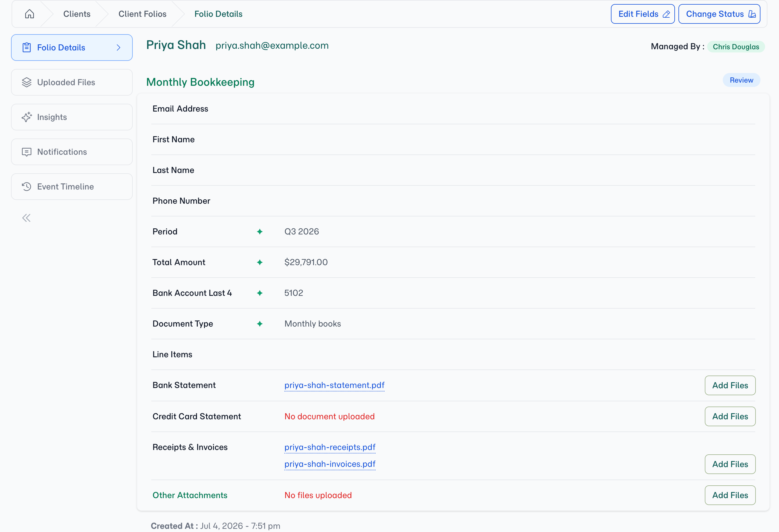Screen dimensions: 779x532
Task: Add Files to Bank Statement row
Action: tap(730, 385)
